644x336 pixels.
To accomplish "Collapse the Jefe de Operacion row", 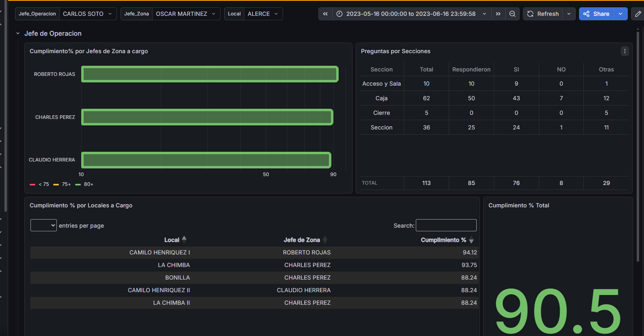I will (18, 34).
